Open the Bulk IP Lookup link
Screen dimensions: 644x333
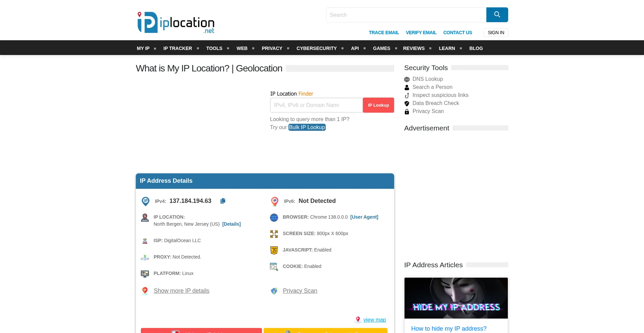coord(307,127)
